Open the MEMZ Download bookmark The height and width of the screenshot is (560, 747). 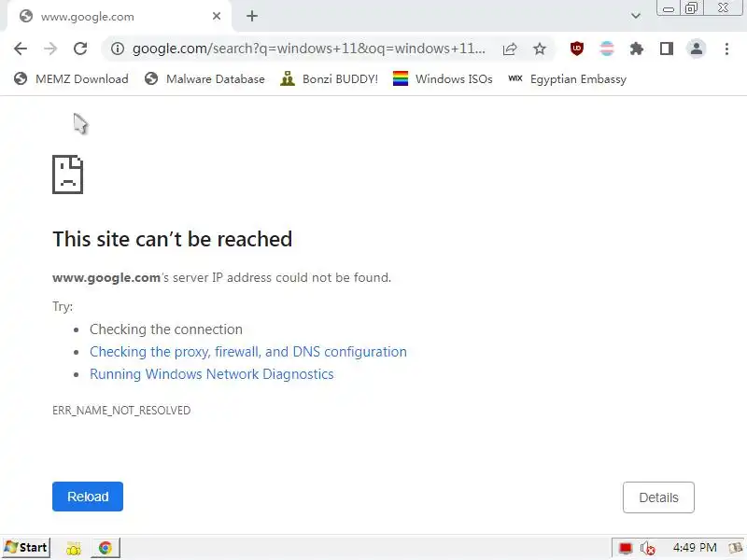tap(71, 79)
